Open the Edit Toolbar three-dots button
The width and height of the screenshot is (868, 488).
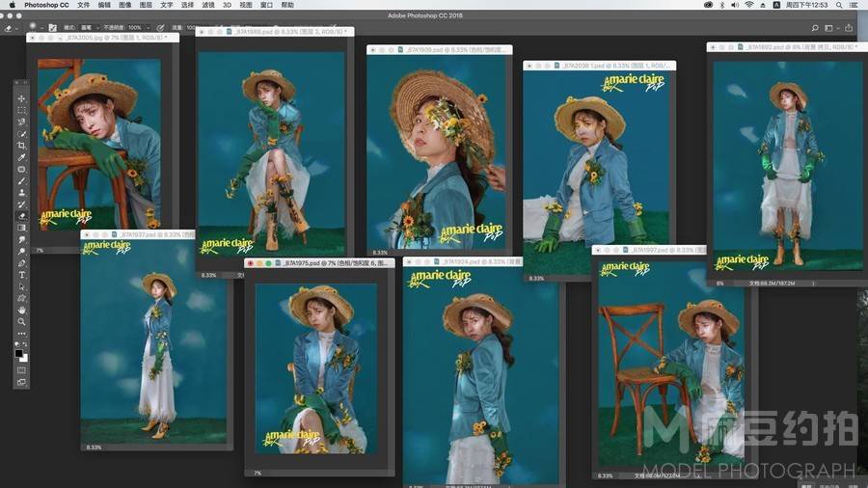click(x=21, y=334)
